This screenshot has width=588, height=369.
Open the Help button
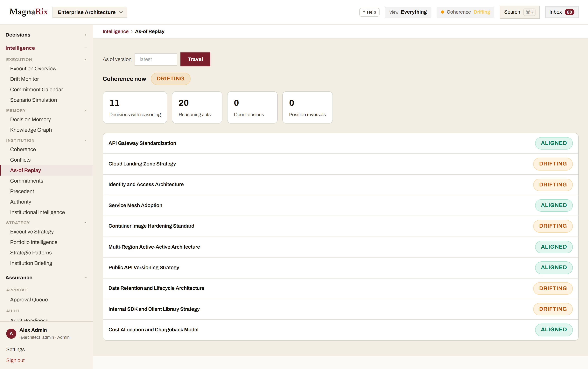tap(369, 12)
